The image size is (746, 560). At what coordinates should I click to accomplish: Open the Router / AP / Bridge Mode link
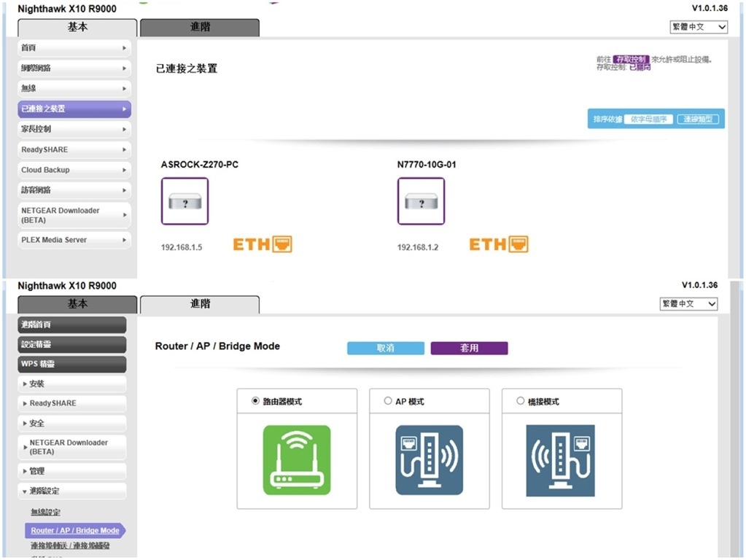click(x=75, y=530)
